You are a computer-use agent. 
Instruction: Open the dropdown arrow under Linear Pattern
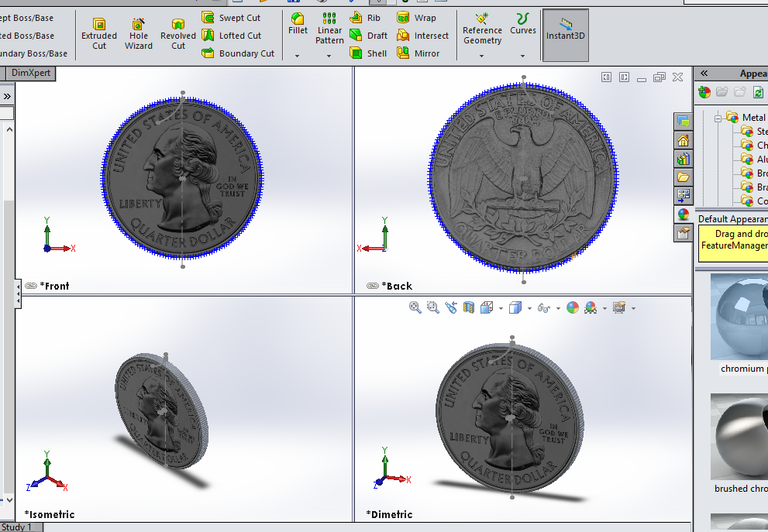click(329, 57)
